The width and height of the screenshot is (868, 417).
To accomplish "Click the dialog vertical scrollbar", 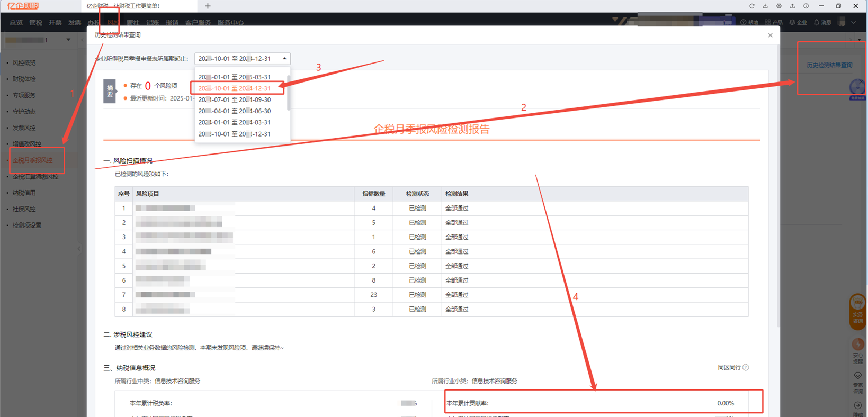I will pyautogui.click(x=778, y=185).
